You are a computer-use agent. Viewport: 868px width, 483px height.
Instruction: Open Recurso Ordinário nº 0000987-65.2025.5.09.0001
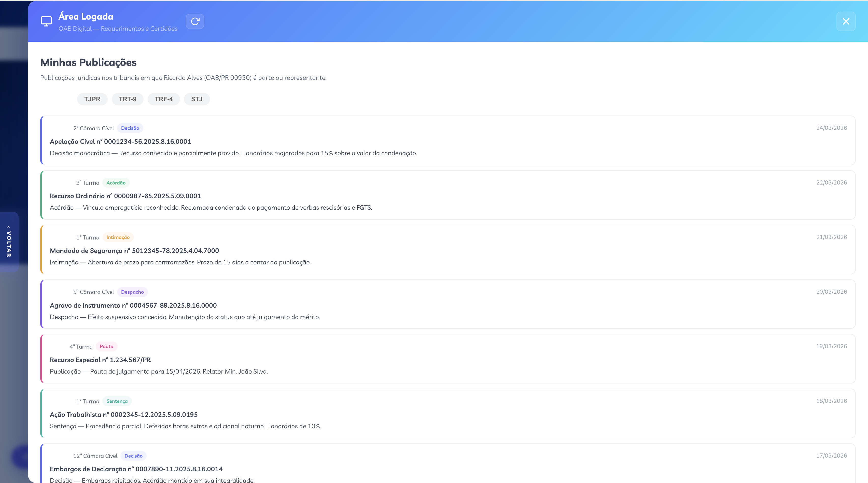(125, 196)
